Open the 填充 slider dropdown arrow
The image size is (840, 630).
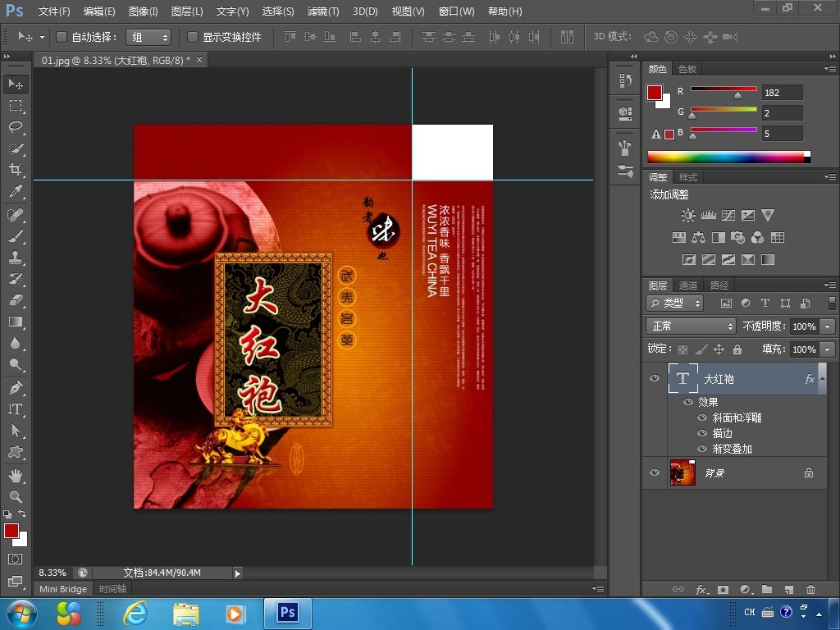pos(828,349)
